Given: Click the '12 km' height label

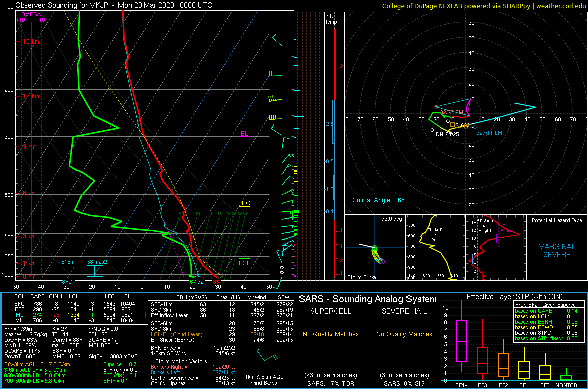Looking at the screenshot, I should 31,96.
